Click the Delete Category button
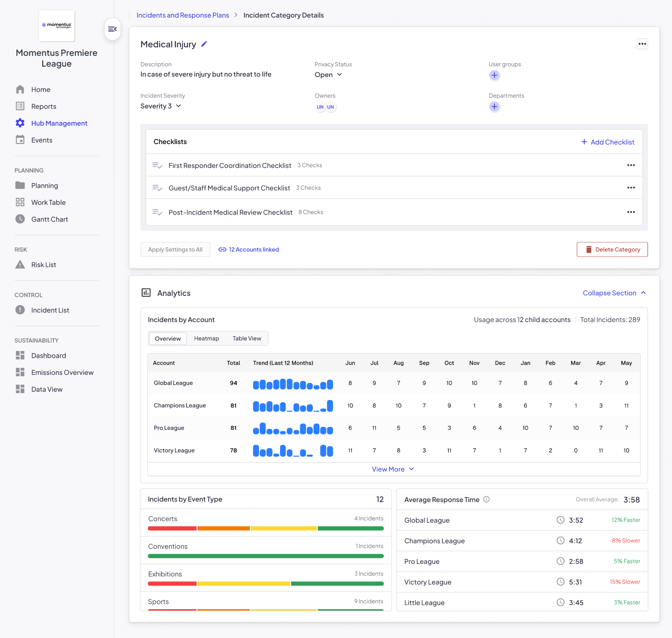672x638 pixels. 612,249
